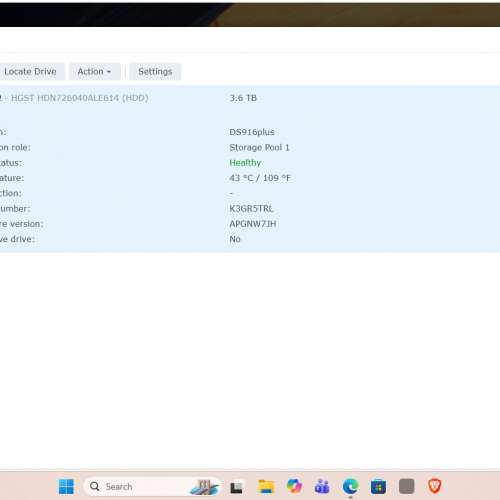Click the serial number K3GR5TRL
Screen dimensions: 500x500
(x=251, y=209)
